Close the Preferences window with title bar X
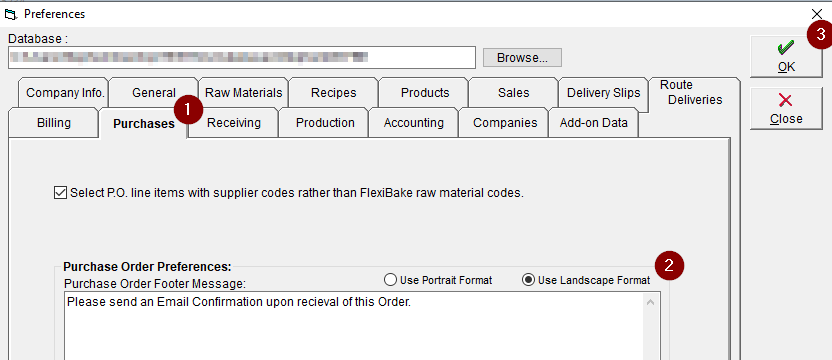 click(818, 14)
